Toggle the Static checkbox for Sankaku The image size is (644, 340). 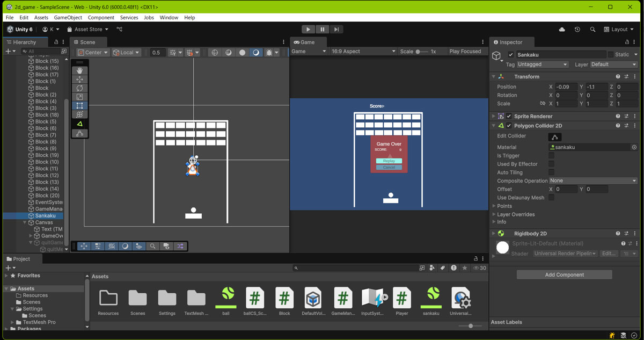[x=611, y=55]
